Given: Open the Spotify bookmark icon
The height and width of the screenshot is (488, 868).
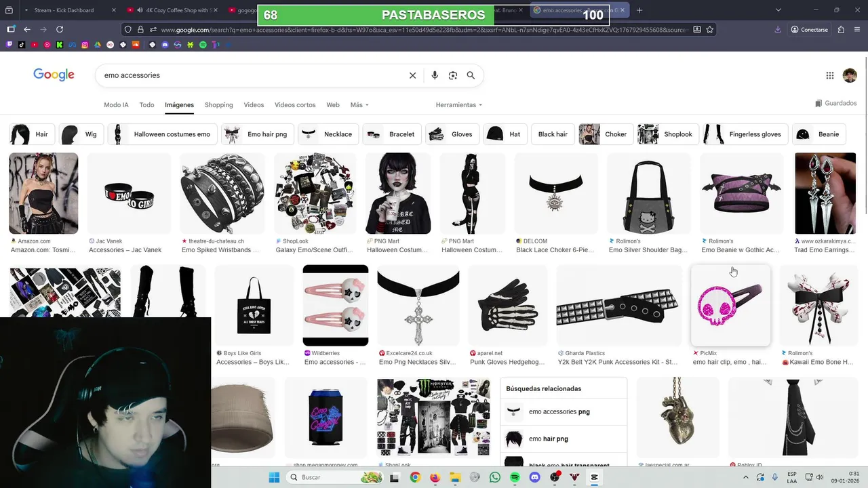Looking at the screenshot, I should (x=203, y=45).
